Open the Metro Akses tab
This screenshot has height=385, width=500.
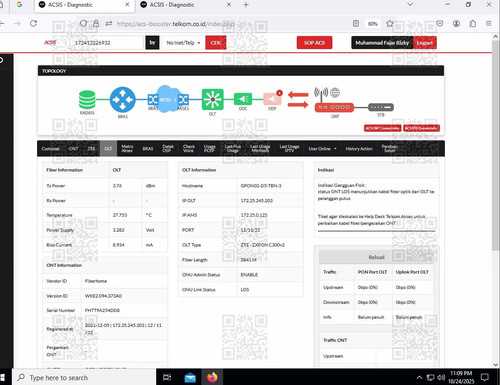pos(127,149)
